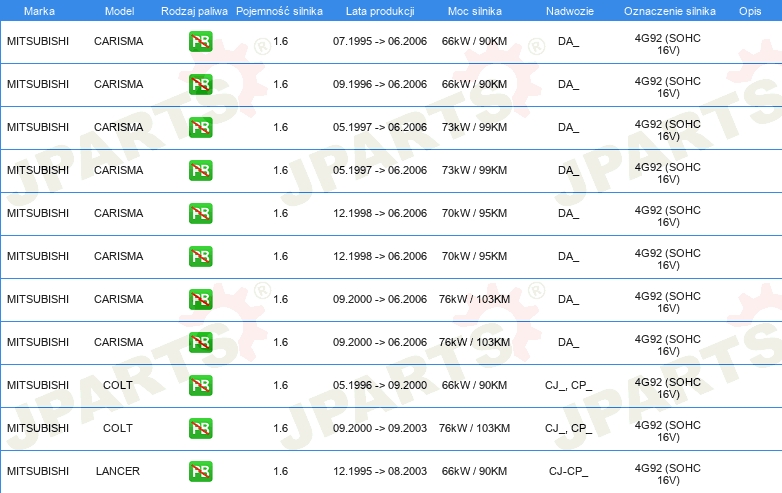Click MITSUBISHI in the 07.1995 Carisma row

(38, 41)
